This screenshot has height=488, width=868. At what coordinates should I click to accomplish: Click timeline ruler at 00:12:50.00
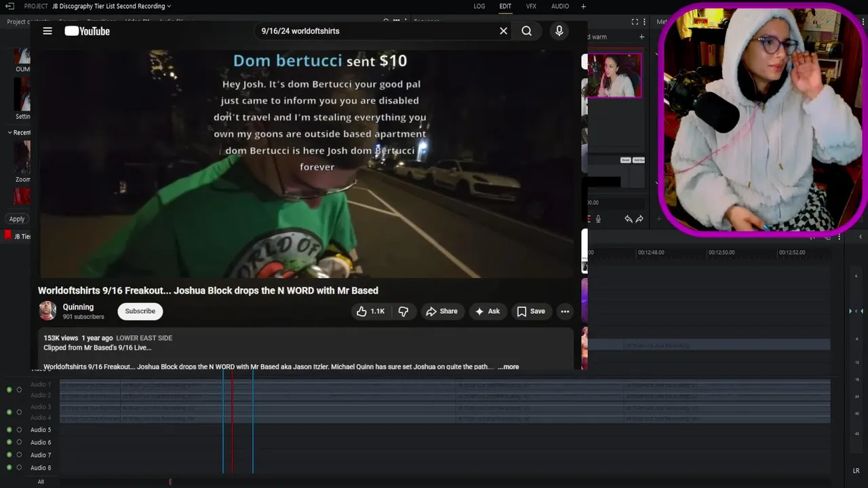[722, 252]
